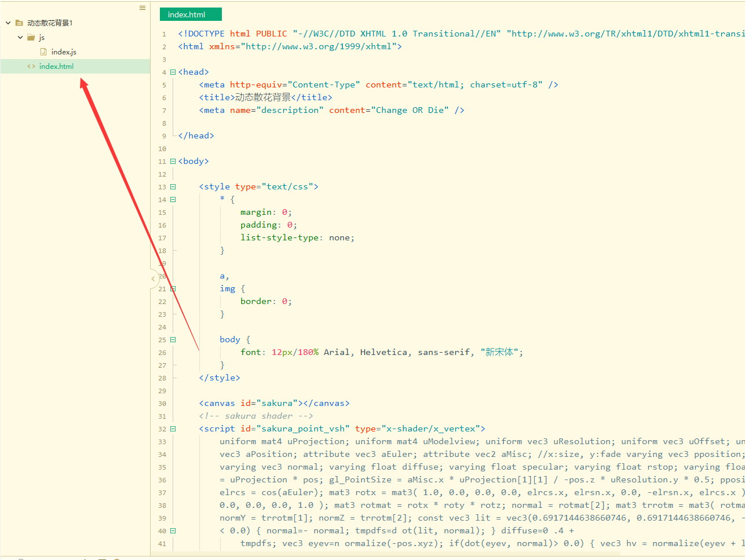The width and height of the screenshot is (745, 560).
Task: Click the "uniform mat4 uProjection" code line
Action: pyautogui.click(x=482, y=441)
